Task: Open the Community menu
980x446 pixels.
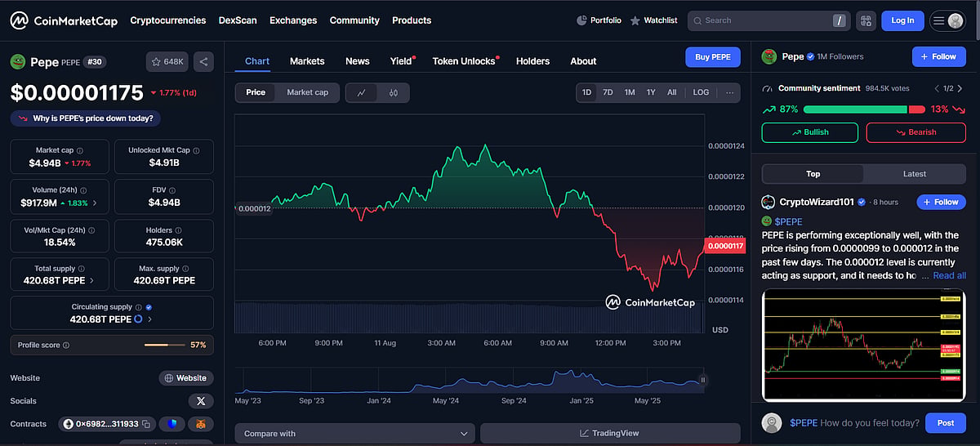Action: tap(354, 20)
